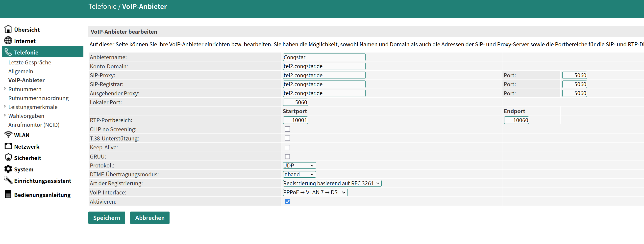Uncheck the Aktivieren checkbox
The image size is (644, 244).
(x=287, y=201)
